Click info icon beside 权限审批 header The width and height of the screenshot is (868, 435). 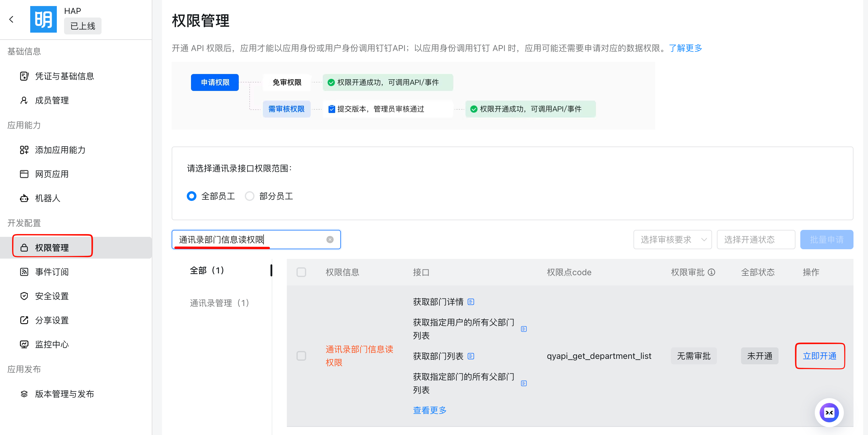coord(711,272)
